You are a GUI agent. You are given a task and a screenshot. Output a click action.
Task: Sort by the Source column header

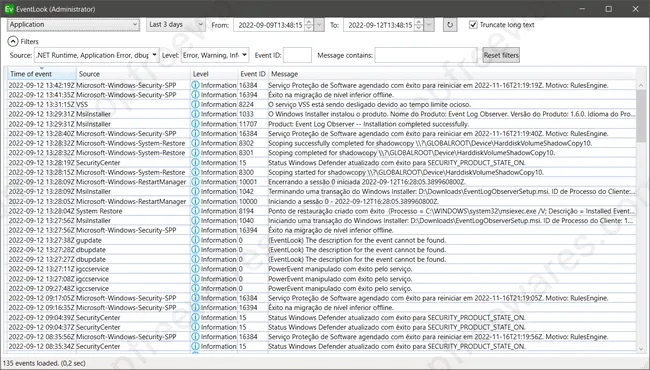pos(133,74)
